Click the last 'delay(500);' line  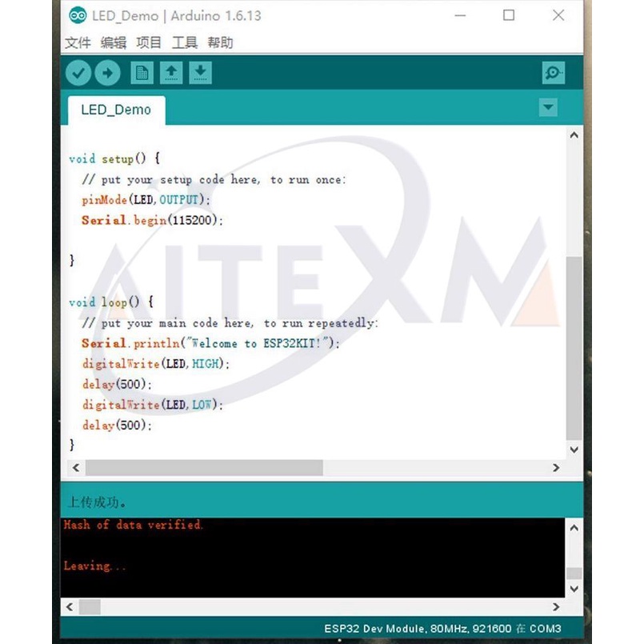click(x=117, y=426)
